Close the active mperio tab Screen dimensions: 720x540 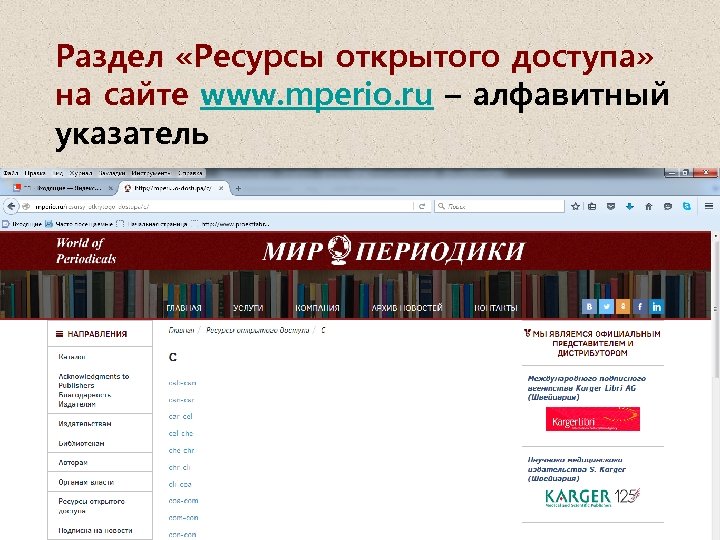point(221,188)
